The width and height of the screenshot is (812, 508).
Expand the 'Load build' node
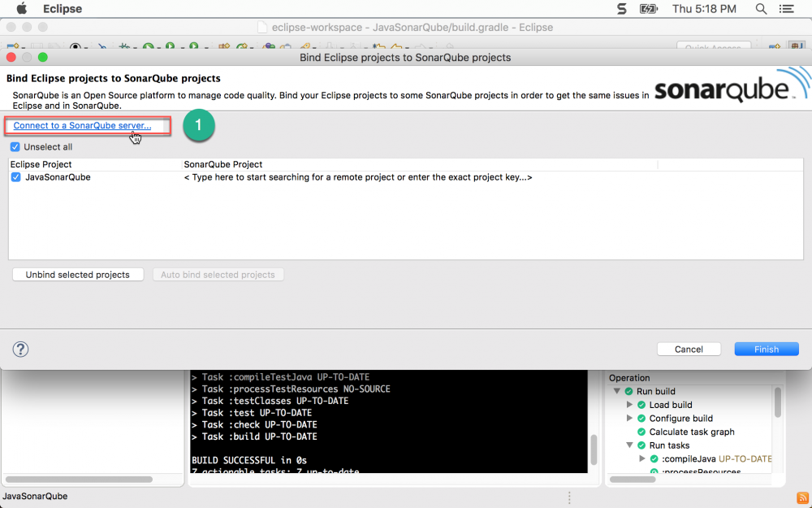click(x=630, y=404)
